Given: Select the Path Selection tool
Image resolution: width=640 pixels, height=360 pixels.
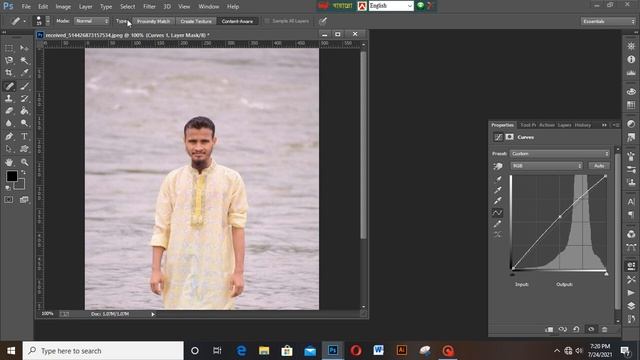Looking at the screenshot, I should click(9, 149).
